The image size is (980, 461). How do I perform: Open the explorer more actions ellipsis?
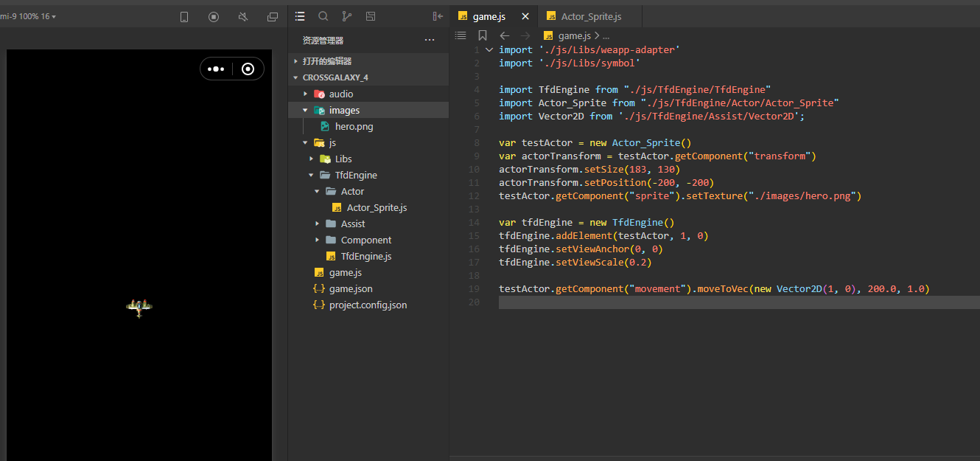click(430, 40)
